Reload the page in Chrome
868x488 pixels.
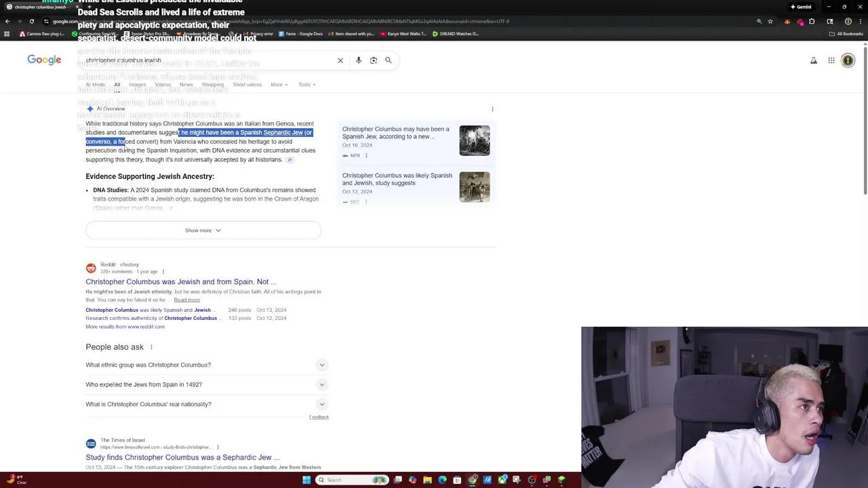tap(31, 21)
